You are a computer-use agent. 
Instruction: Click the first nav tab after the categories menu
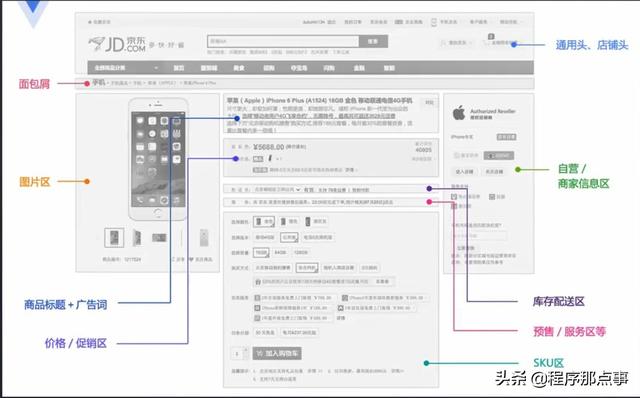point(179,68)
